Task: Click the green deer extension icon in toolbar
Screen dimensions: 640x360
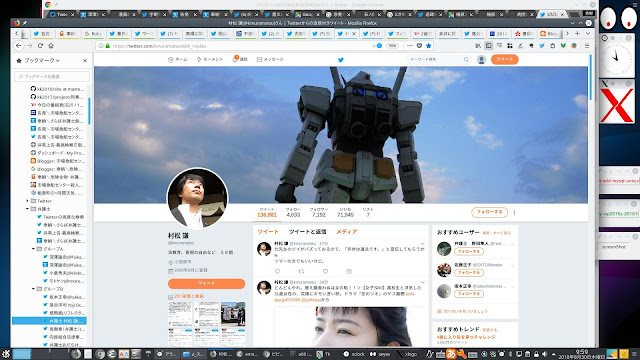Action: coord(563,46)
